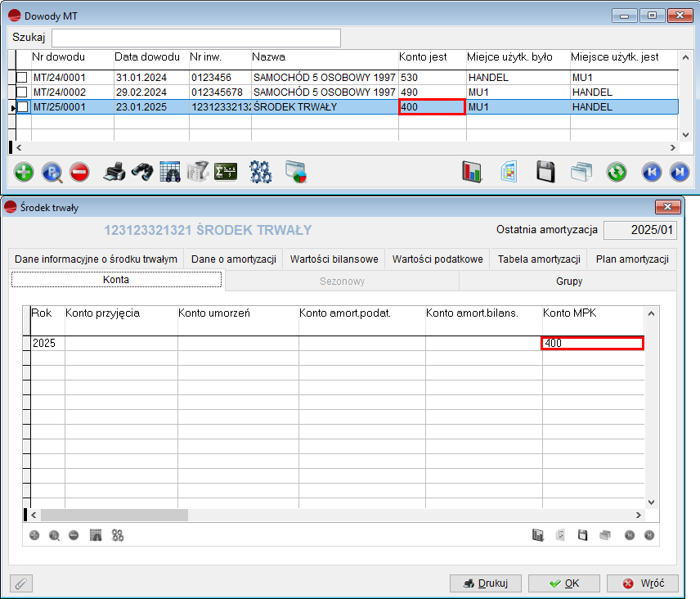
Task: Click the green refresh arrows icon
Action: point(616,172)
